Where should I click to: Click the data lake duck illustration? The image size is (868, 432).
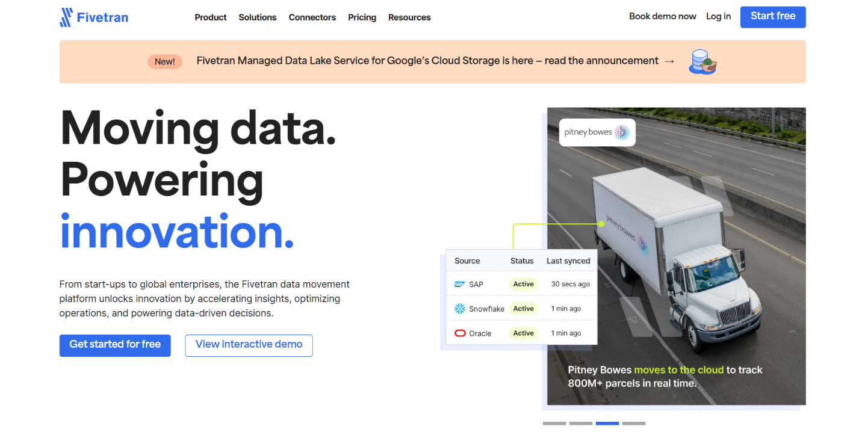[702, 62]
